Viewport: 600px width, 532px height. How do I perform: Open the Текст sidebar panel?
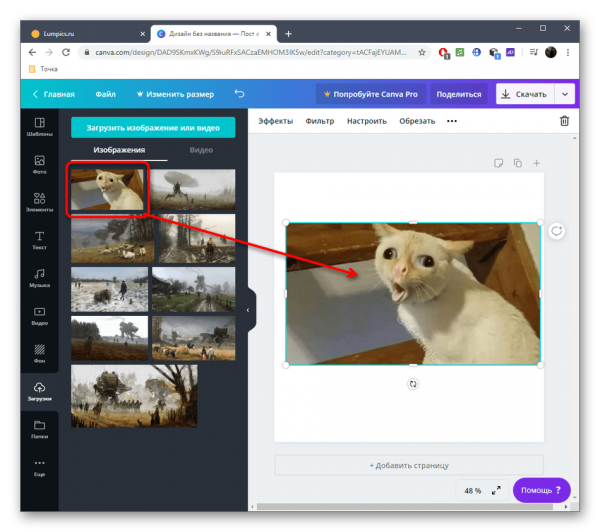coord(39,240)
